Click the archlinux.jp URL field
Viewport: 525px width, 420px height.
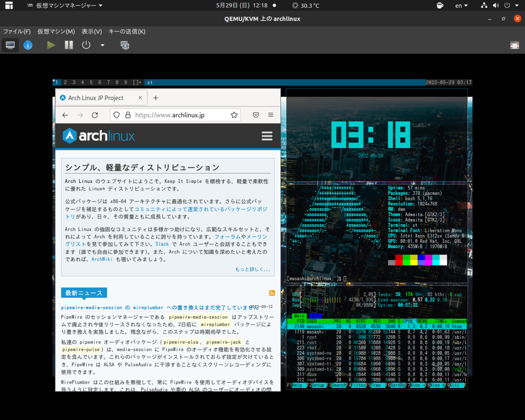tap(175, 115)
